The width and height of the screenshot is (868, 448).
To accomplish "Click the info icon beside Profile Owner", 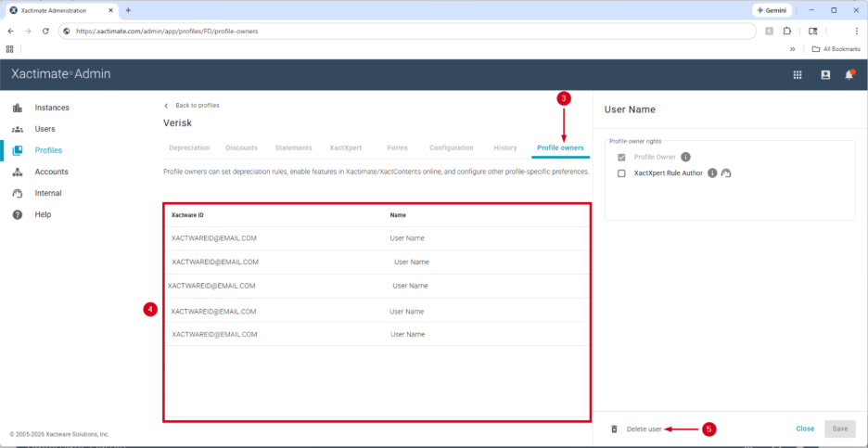I will click(685, 157).
